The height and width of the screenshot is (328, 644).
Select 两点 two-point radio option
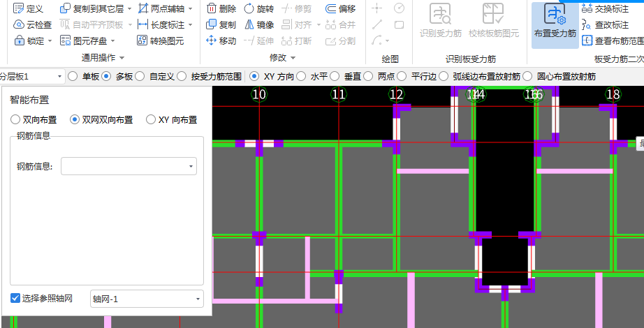368,76
